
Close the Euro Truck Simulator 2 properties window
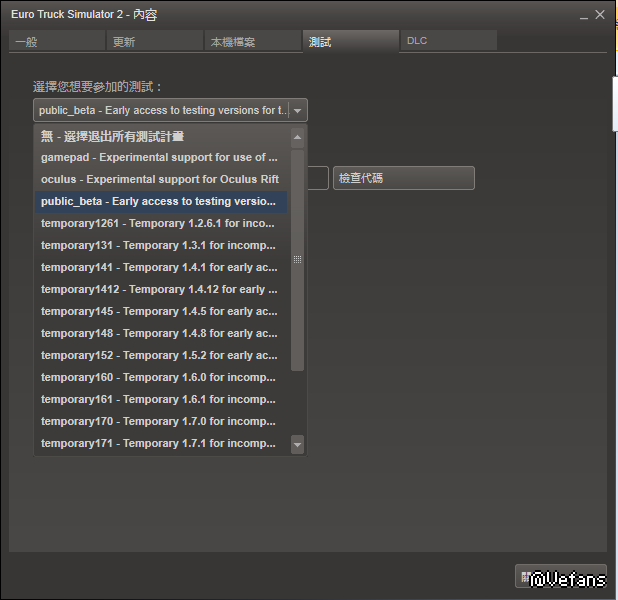pyautogui.click(x=600, y=15)
